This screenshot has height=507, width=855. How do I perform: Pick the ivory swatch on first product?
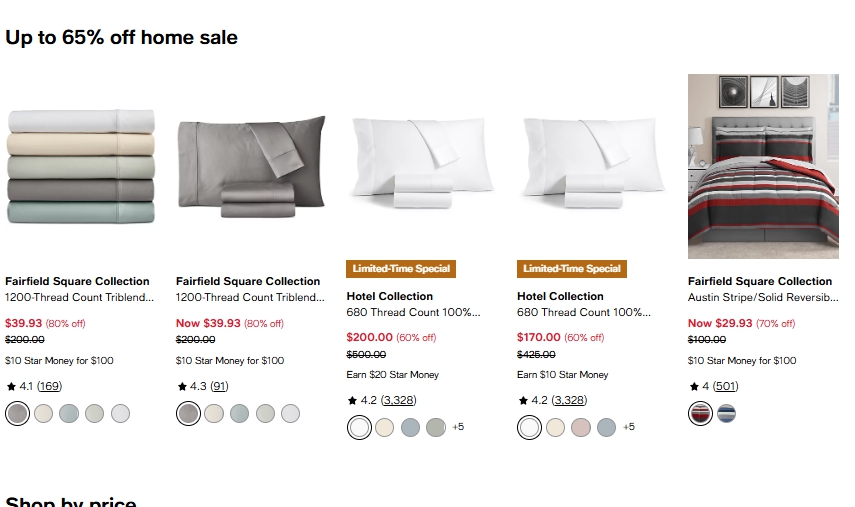[x=44, y=413]
